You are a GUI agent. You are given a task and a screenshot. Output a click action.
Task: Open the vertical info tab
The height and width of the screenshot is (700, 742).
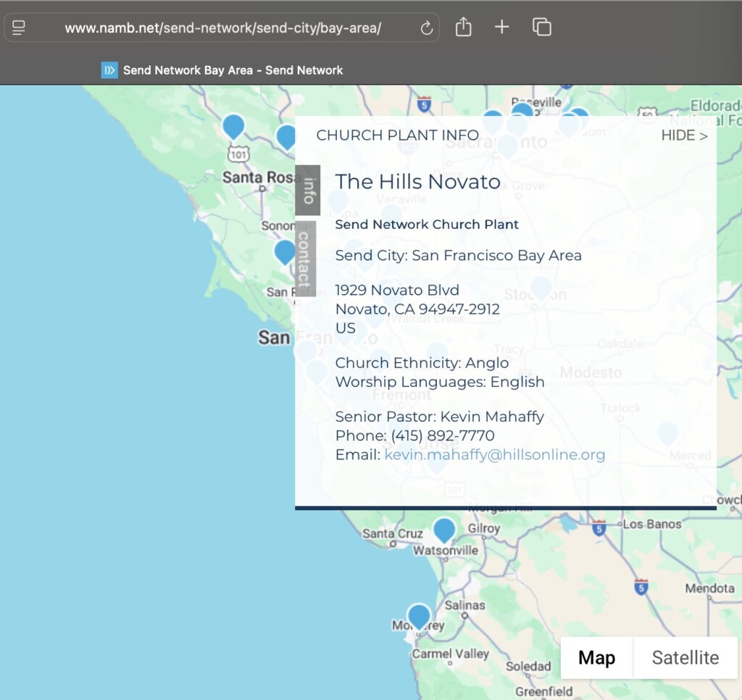308,191
